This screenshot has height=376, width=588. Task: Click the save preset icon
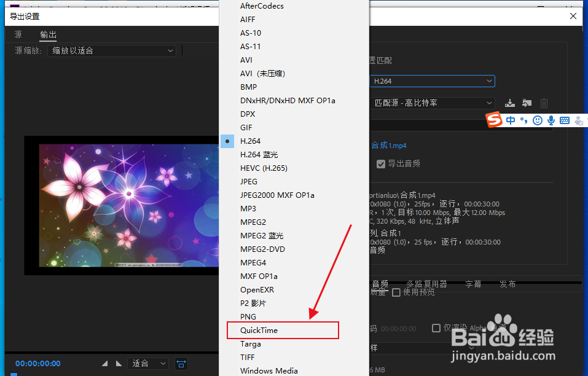click(x=509, y=103)
